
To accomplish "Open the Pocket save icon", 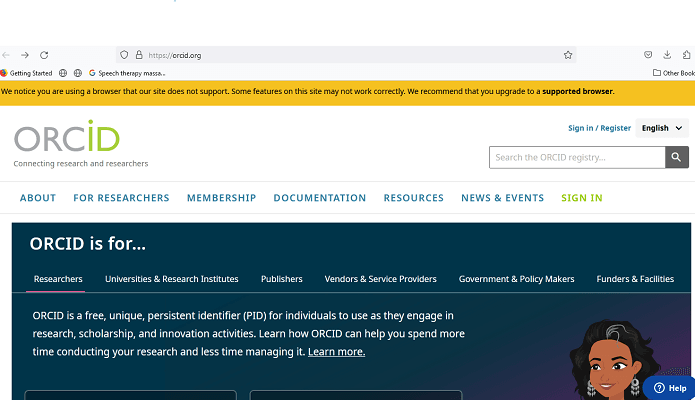I will (x=648, y=55).
